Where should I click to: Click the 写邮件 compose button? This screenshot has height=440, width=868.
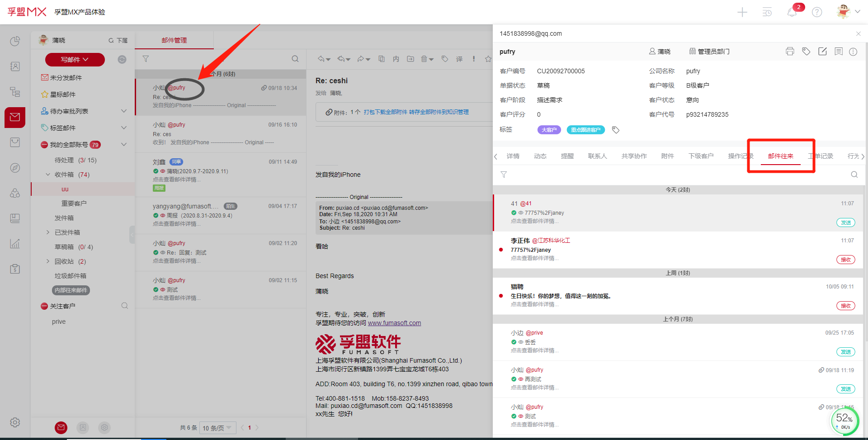click(x=75, y=60)
